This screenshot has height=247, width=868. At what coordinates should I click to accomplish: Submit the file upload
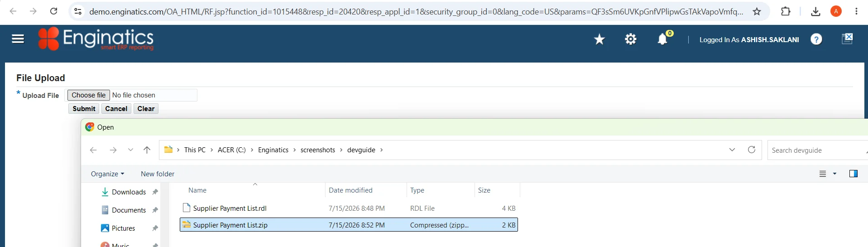[x=84, y=109]
